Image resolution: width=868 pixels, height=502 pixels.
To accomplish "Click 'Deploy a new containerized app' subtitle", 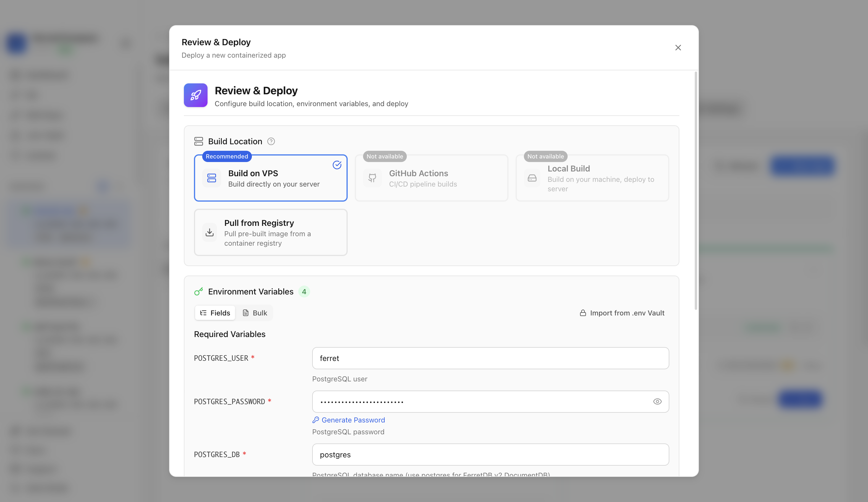I will (x=234, y=55).
